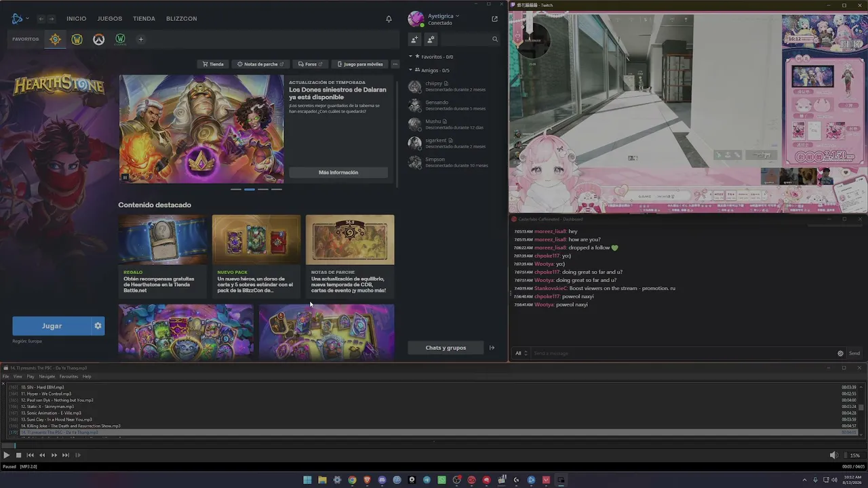Viewport: 868px width, 488px height.
Task: Select WoW Classic in favorites bar
Action: pyautogui.click(x=120, y=39)
